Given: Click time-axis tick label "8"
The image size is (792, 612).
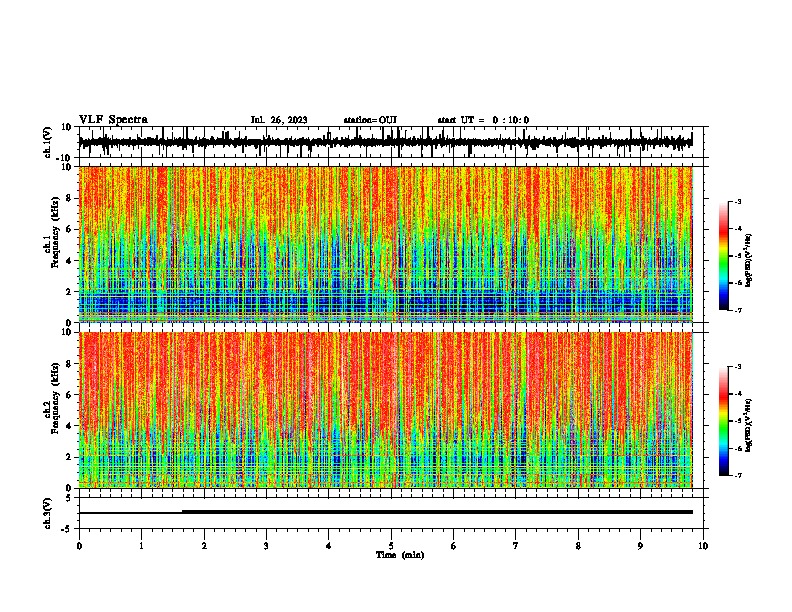Looking at the screenshot, I should [578, 546].
